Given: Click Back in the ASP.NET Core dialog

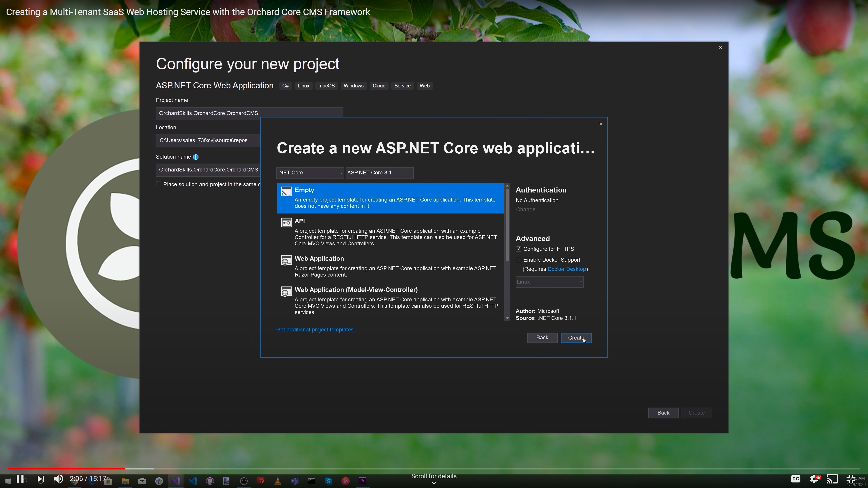Looking at the screenshot, I should tap(542, 338).
